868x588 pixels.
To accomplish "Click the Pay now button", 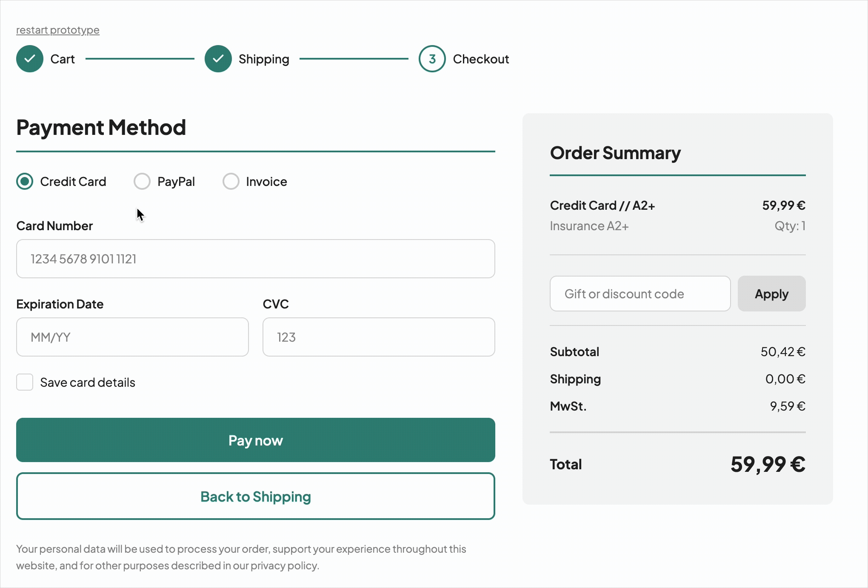I will click(255, 440).
